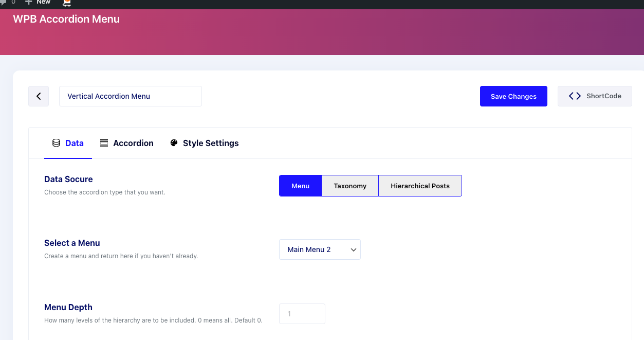Go back using the left arrow button
This screenshot has height=340, width=644.
(x=39, y=96)
